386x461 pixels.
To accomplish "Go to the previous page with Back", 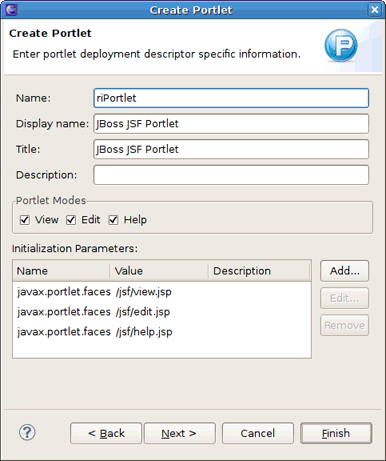I will 106,433.
